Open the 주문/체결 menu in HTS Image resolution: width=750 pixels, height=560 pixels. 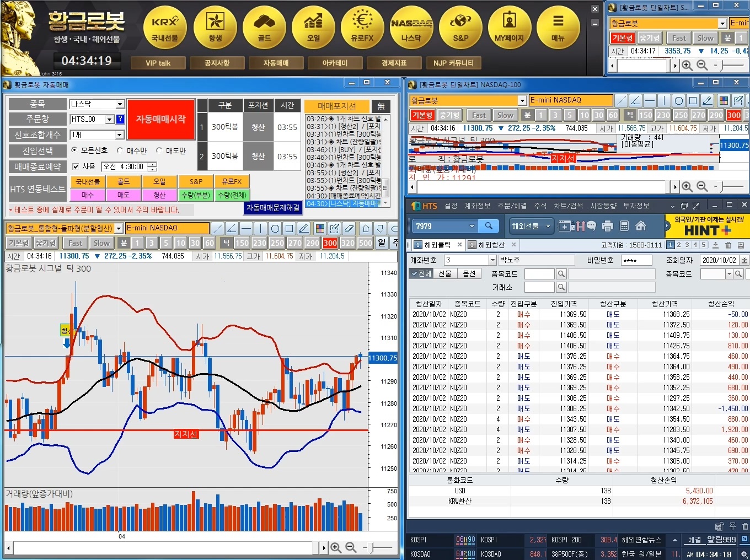pyautogui.click(x=512, y=206)
